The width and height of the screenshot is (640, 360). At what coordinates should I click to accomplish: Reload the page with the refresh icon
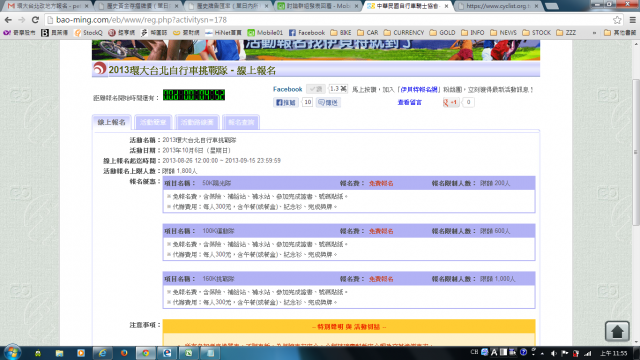[x=36, y=20]
